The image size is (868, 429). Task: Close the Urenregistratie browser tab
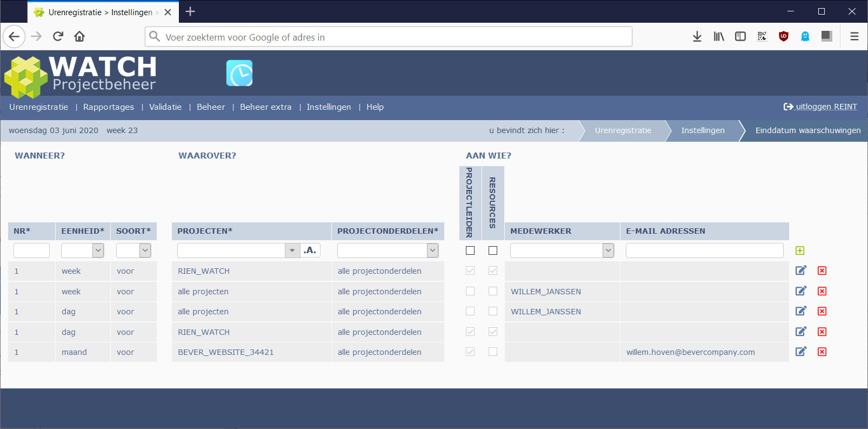[168, 12]
